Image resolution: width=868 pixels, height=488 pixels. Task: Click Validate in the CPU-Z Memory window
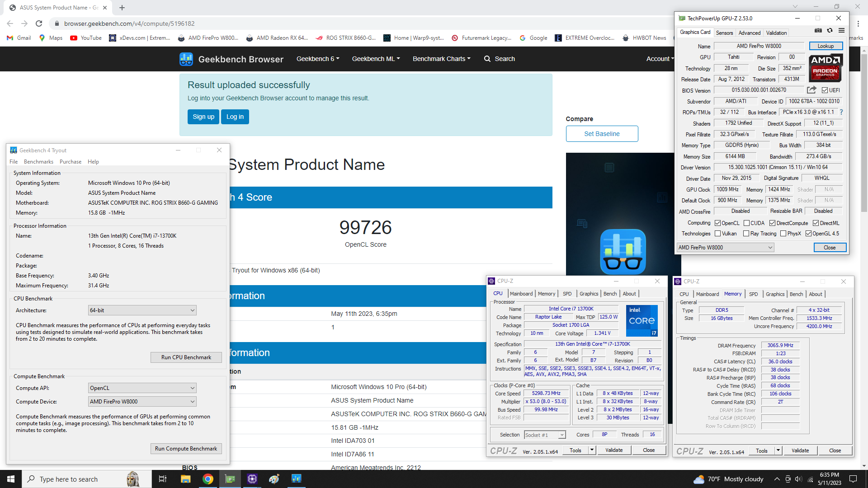(800, 451)
